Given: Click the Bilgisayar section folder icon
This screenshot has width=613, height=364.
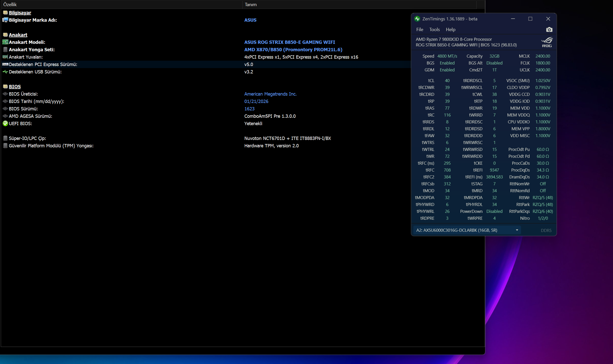Looking at the screenshot, I should point(5,12).
